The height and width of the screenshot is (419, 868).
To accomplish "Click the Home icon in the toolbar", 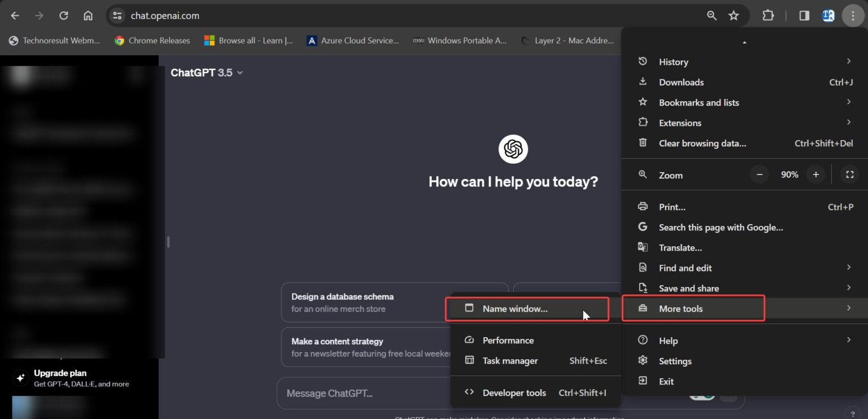I will [88, 16].
